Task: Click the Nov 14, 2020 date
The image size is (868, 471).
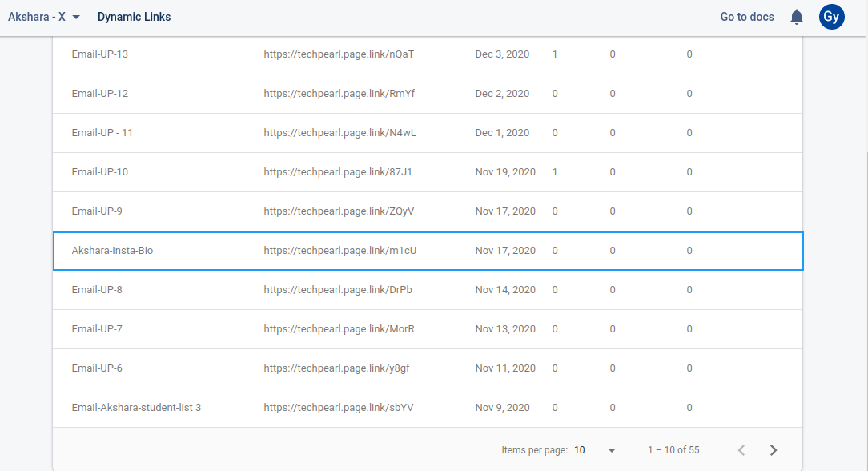Action: (x=505, y=290)
